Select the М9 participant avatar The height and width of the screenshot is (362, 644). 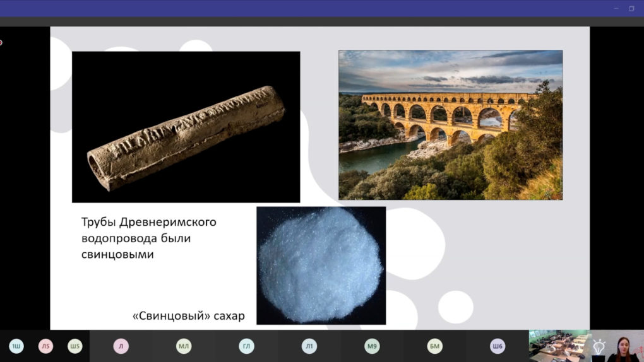click(x=372, y=346)
